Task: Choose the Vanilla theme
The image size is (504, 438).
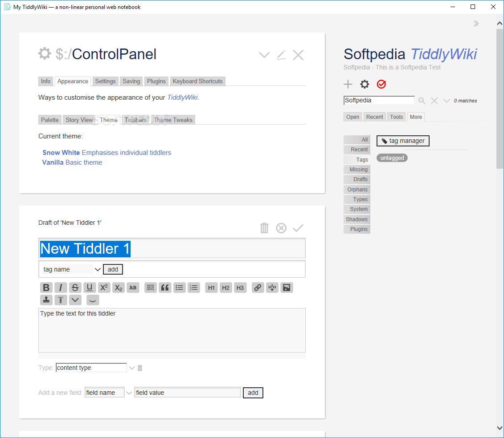Action: pos(72,162)
